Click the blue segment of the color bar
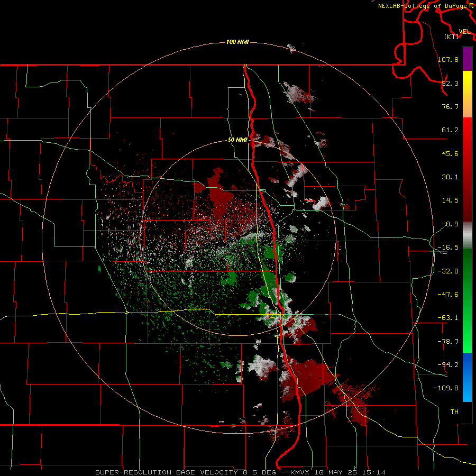476x476 pixels. (467, 377)
